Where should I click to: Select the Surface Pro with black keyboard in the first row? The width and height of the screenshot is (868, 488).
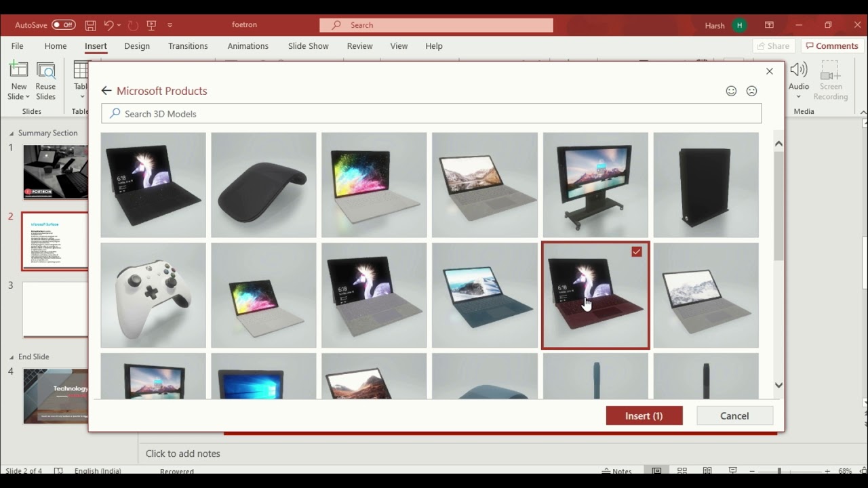pos(153,185)
